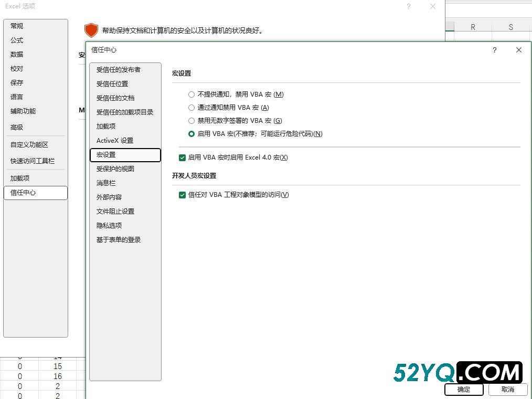532x399 pixels.
Task: Open 隐私选项 tab
Action: point(125,225)
